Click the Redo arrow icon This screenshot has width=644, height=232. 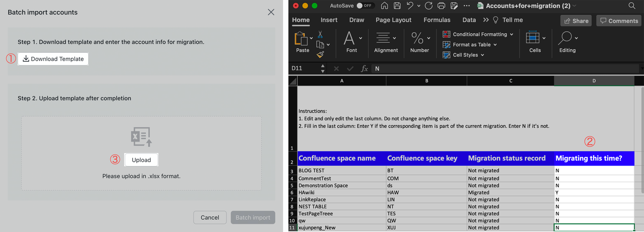(x=428, y=6)
